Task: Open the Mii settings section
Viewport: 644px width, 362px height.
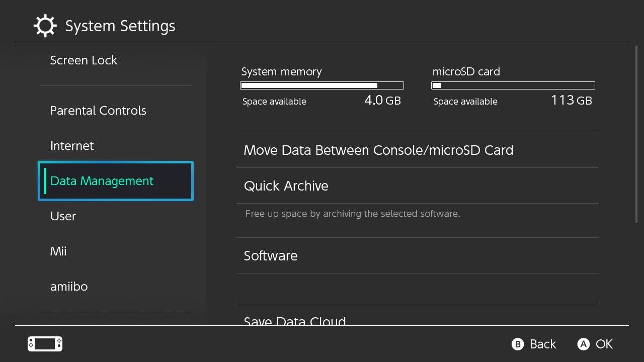Action: [x=116, y=251]
